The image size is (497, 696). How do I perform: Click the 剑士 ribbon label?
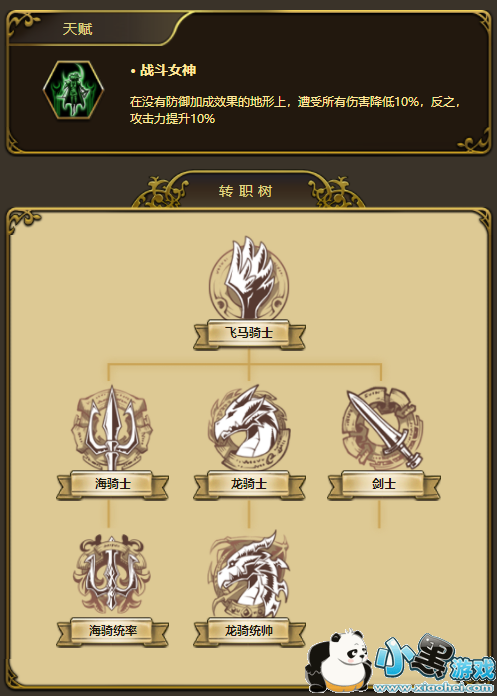pos(384,484)
